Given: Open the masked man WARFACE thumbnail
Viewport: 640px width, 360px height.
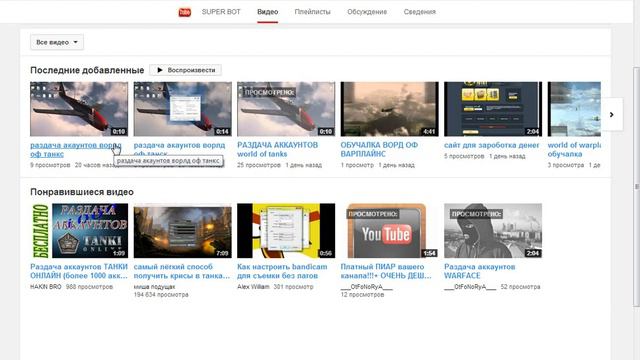Looking at the screenshot, I should 493,231.
